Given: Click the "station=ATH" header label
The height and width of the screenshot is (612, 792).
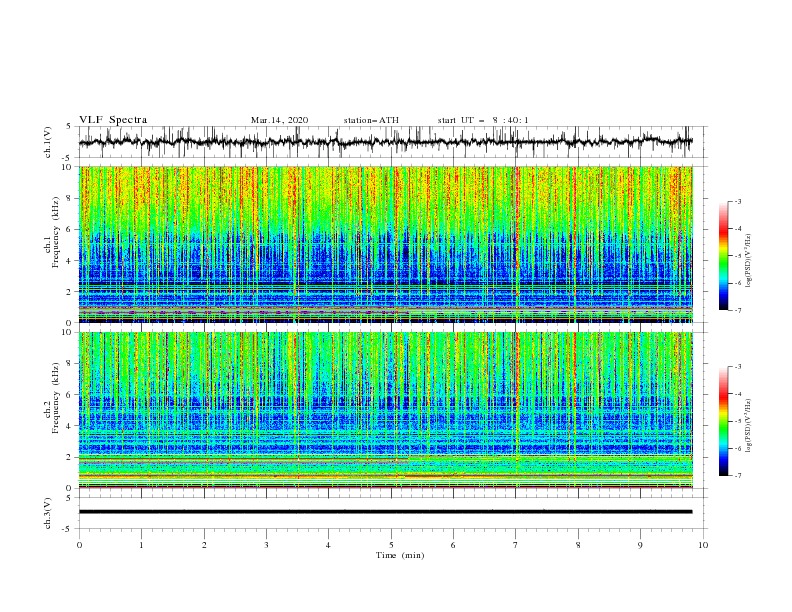Looking at the screenshot, I should pyautogui.click(x=371, y=120).
